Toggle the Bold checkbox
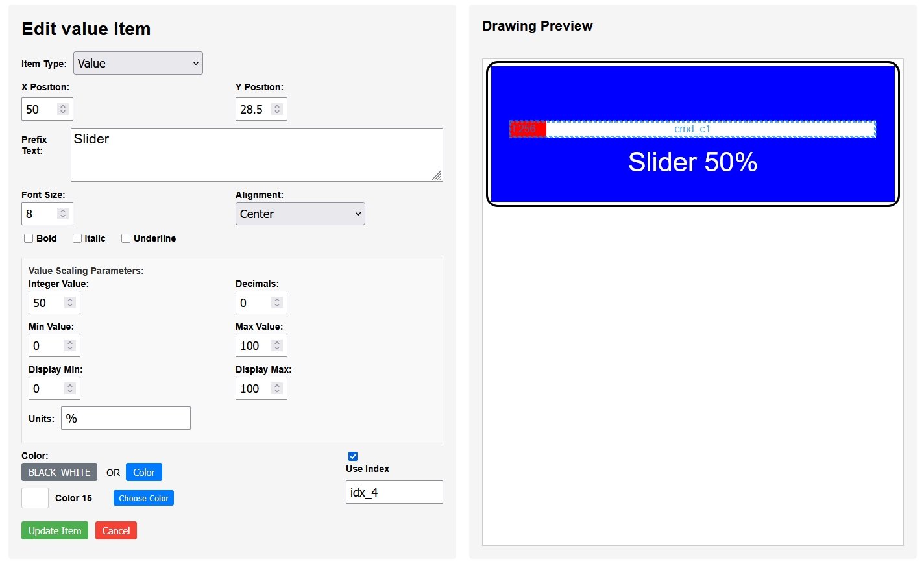924x570 pixels. point(29,238)
